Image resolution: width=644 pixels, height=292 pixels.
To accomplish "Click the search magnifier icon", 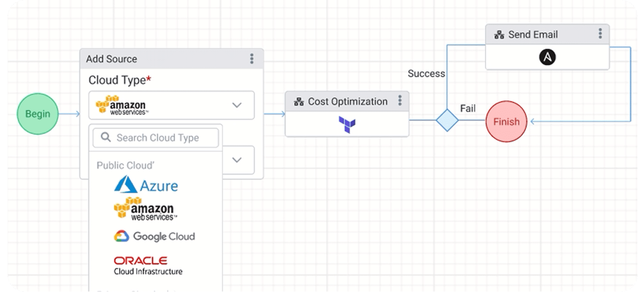I will 106,137.
